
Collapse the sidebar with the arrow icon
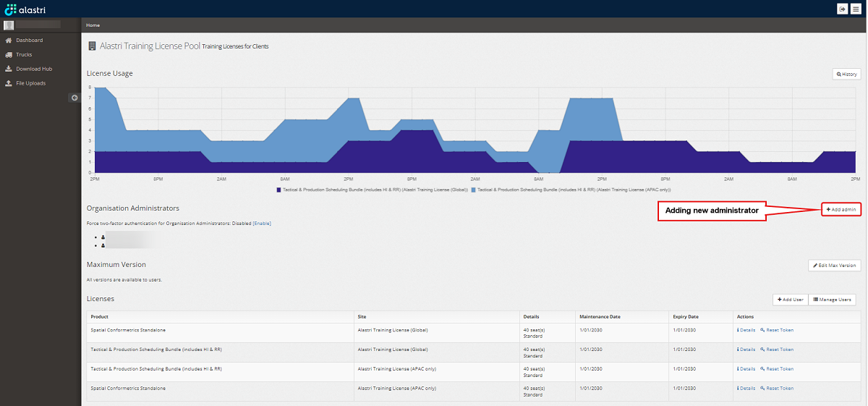(x=74, y=98)
